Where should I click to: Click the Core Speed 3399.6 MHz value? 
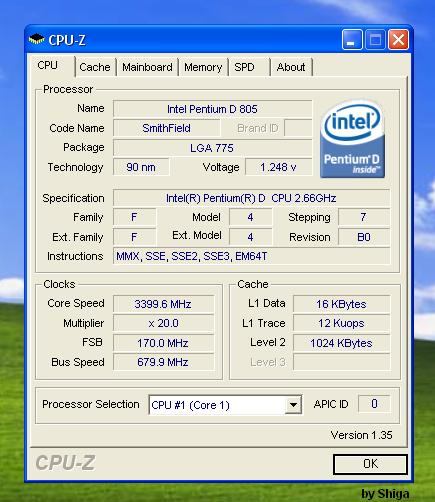[163, 304]
